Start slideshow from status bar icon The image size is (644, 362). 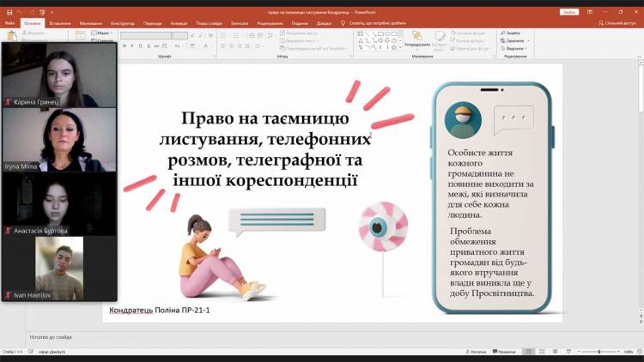click(568, 352)
